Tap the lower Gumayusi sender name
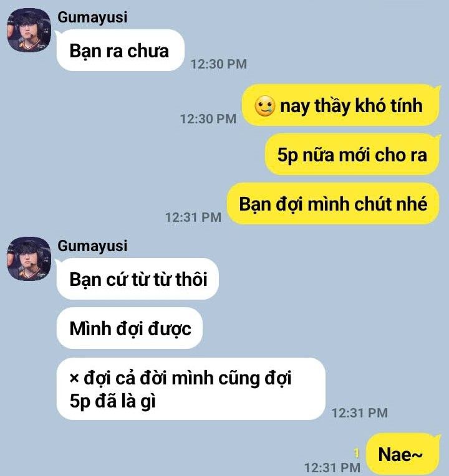The image size is (449, 476). [92, 246]
